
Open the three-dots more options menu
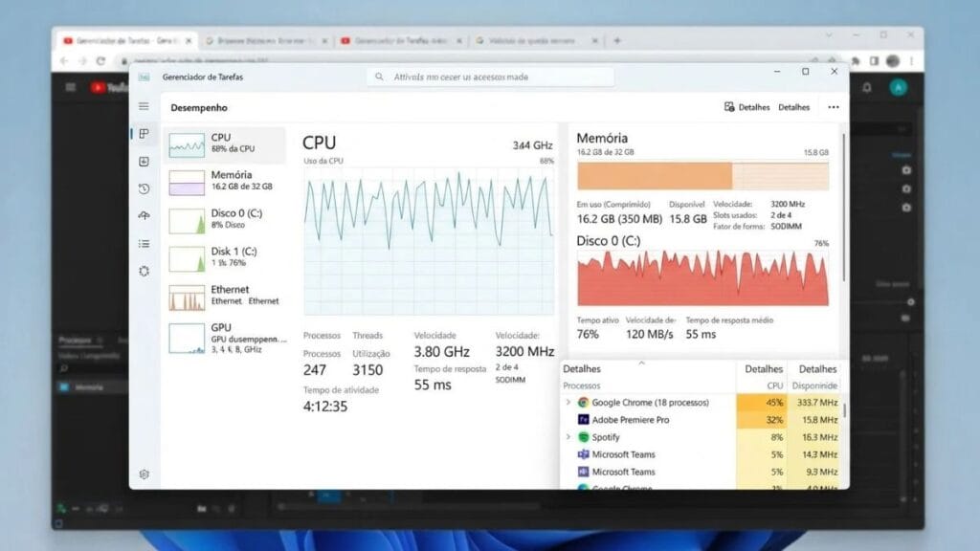(834, 107)
